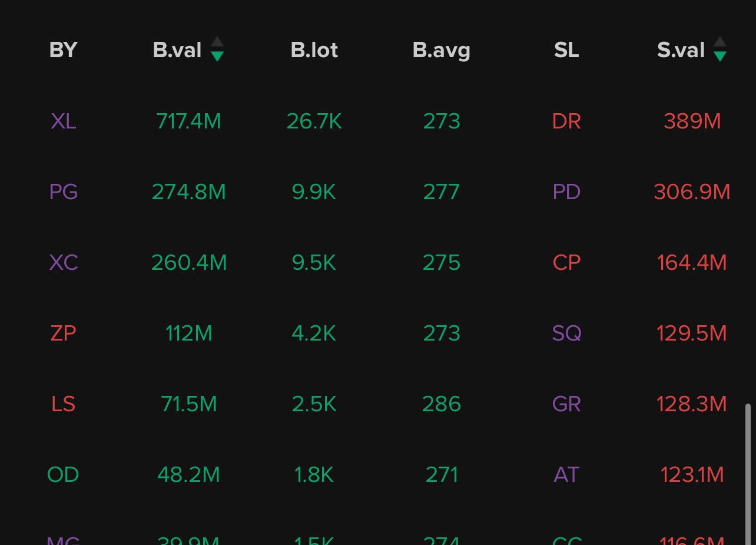Click the B.avg column header
The image size is (756, 545).
pyautogui.click(x=441, y=50)
